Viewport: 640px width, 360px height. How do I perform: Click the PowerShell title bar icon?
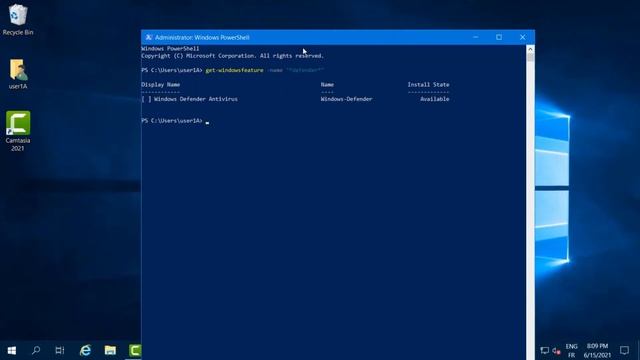tap(149, 37)
